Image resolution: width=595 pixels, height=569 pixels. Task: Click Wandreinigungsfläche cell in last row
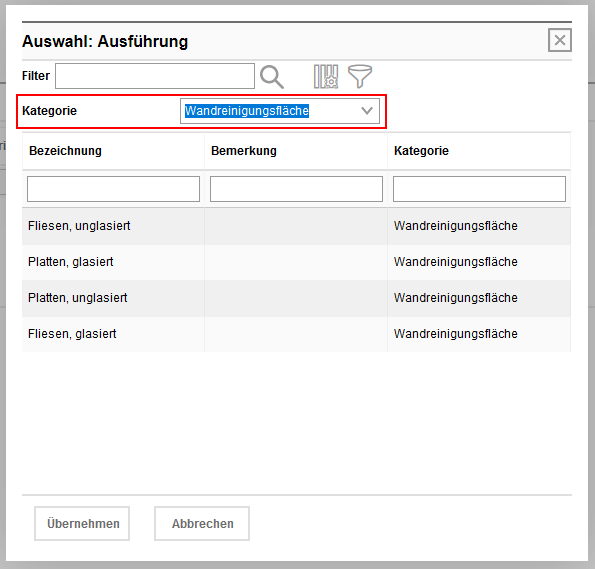click(x=455, y=334)
